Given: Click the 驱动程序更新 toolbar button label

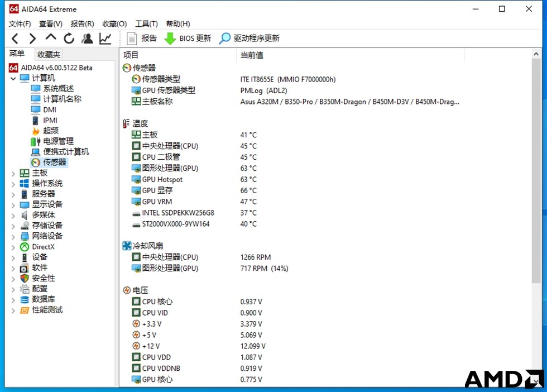Looking at the screenshot, I should [x=256, y=39].
